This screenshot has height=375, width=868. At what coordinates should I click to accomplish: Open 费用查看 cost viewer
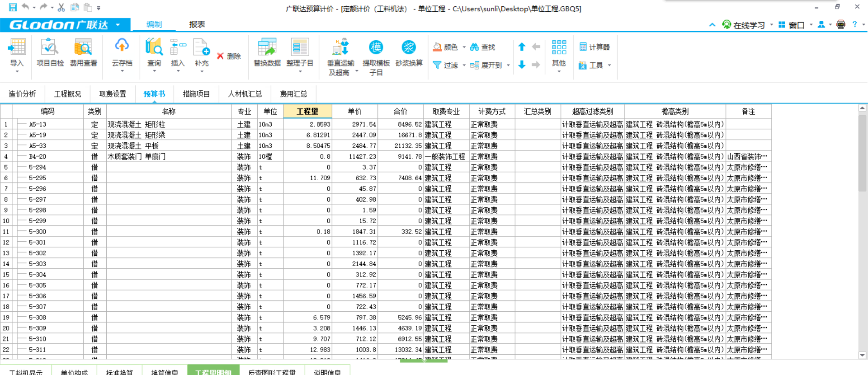pyautogui.click(x=83, y=53)
